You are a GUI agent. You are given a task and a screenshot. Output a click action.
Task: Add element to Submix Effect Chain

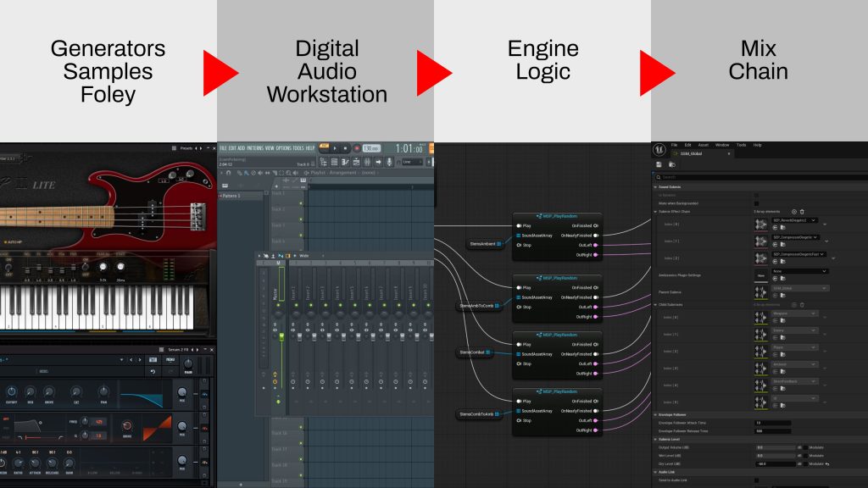pyautogui.click(x=793, y=211)
